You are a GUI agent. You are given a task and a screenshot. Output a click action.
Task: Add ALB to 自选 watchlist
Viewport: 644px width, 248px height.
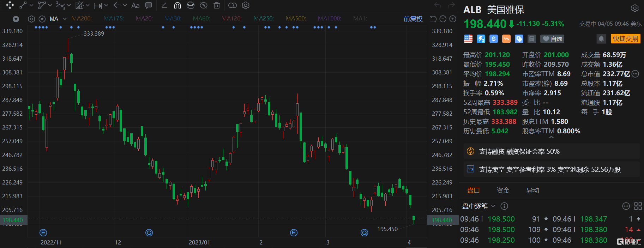tap(552, 39)
